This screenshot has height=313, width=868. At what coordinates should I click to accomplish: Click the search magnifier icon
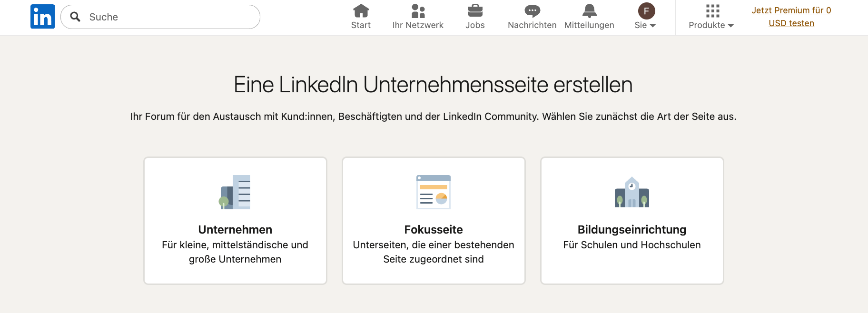click(75, 17)
